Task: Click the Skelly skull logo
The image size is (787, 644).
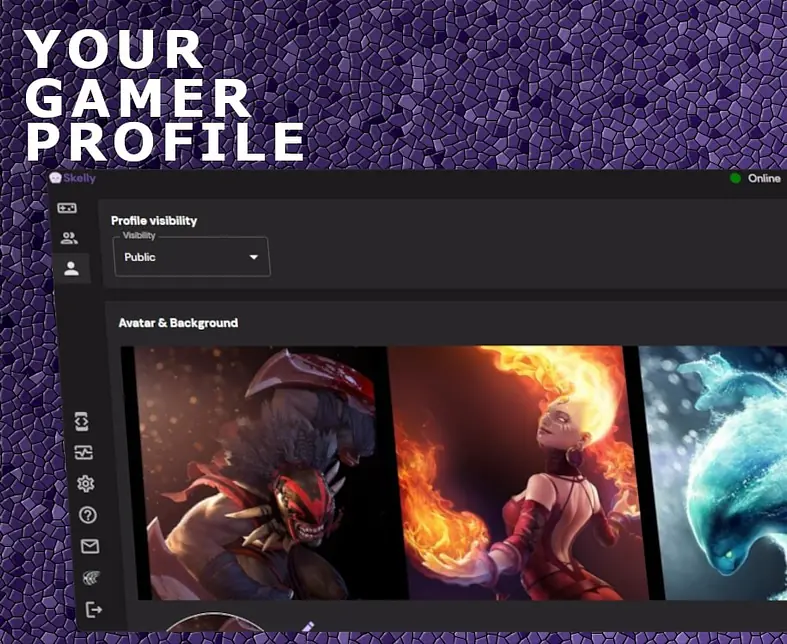Action: [x=55, y=178]
